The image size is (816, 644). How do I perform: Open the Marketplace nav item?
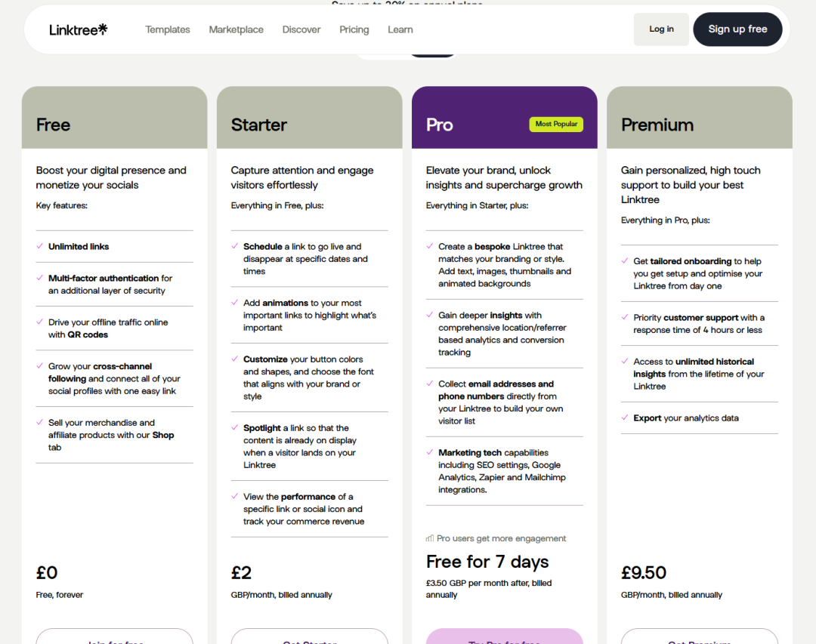[236, 29]
